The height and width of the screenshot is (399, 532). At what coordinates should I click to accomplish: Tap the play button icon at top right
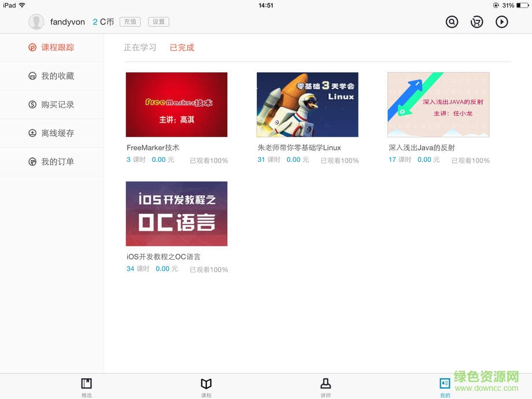coord(502,21)
